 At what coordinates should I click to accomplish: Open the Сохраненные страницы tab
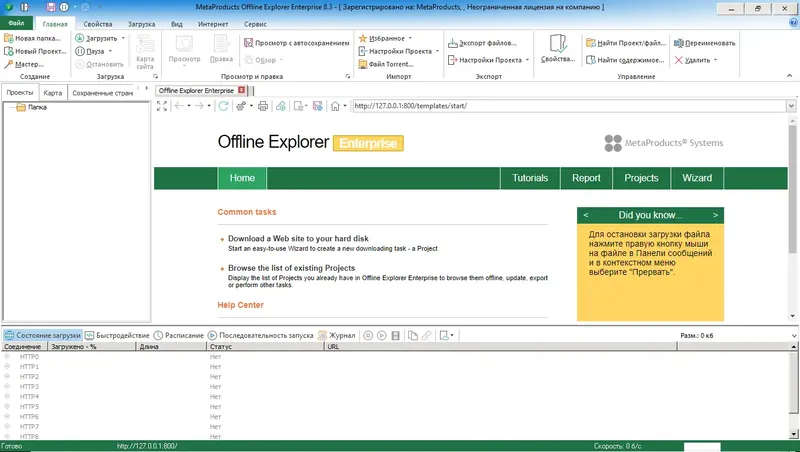coord(102,93)
